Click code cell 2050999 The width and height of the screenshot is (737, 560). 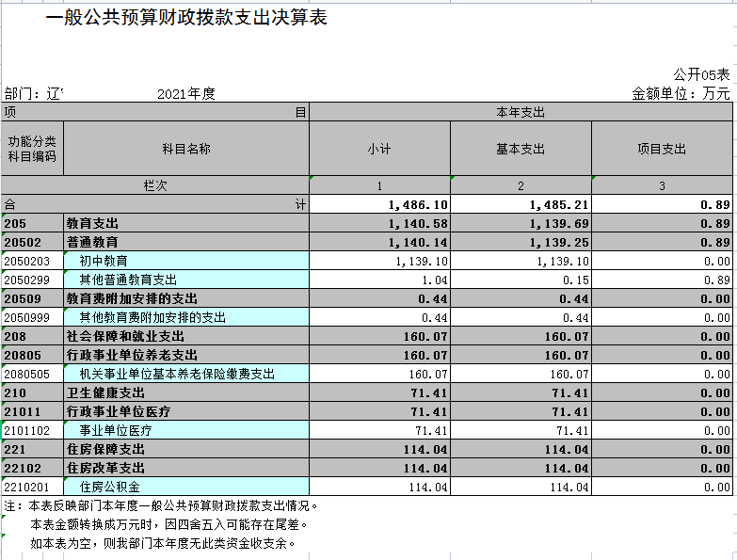[32, 317]
